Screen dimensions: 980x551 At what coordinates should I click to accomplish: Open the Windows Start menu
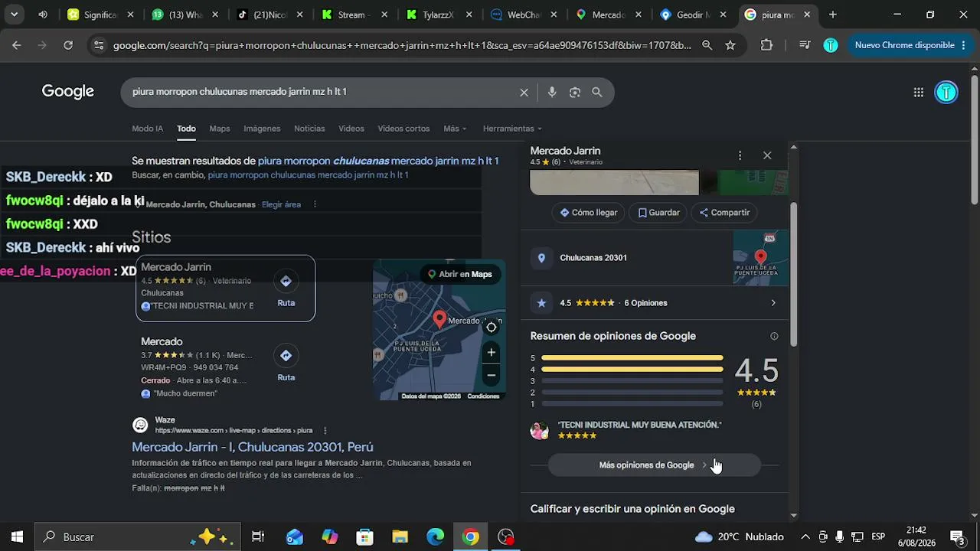tap(17, 537)
